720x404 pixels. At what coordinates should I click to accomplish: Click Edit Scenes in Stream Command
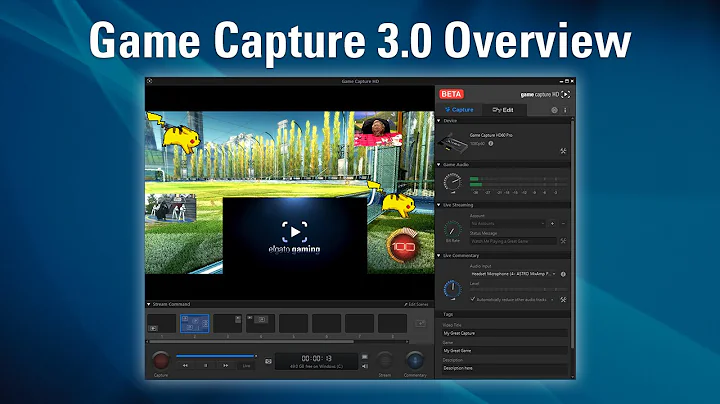416,304
